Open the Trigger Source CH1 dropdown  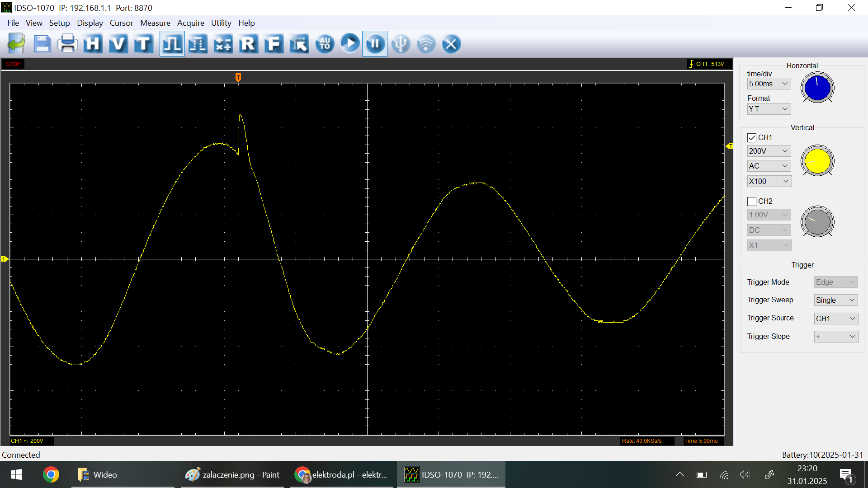(836, 319)
